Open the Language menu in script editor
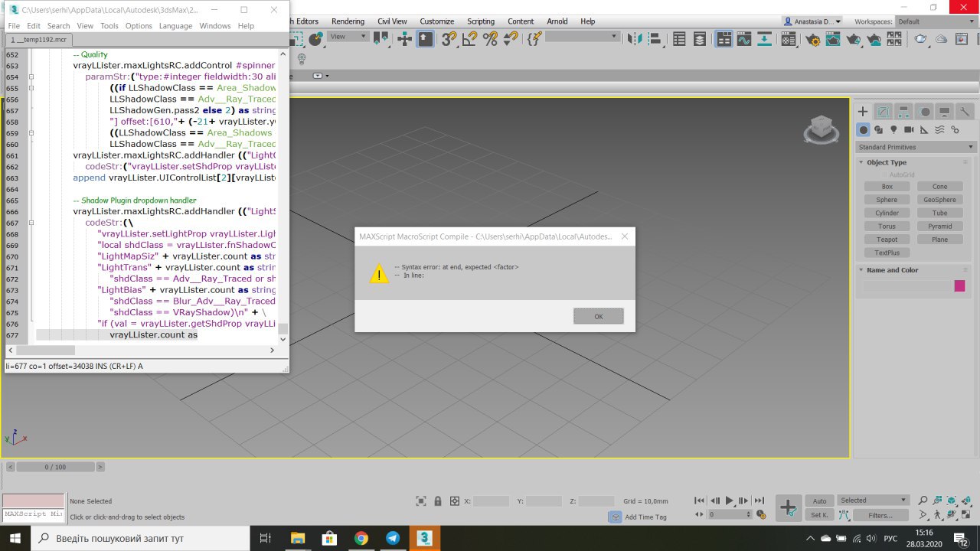980x551 pixels. 175,25
